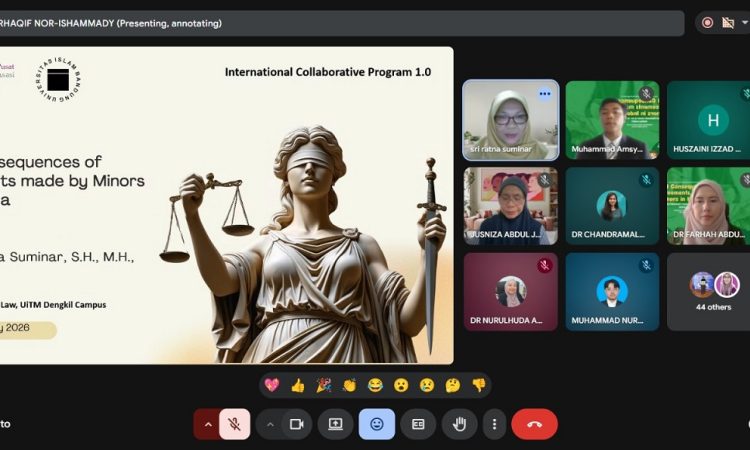Click the shared presentation slide
This screenshot has width=750, height=450.
[227, 205]
